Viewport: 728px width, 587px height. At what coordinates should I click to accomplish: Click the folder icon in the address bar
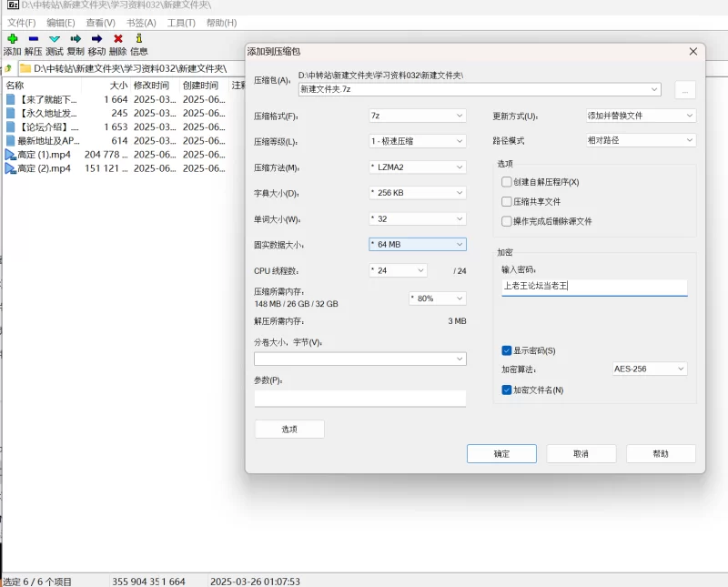point(25,69)
